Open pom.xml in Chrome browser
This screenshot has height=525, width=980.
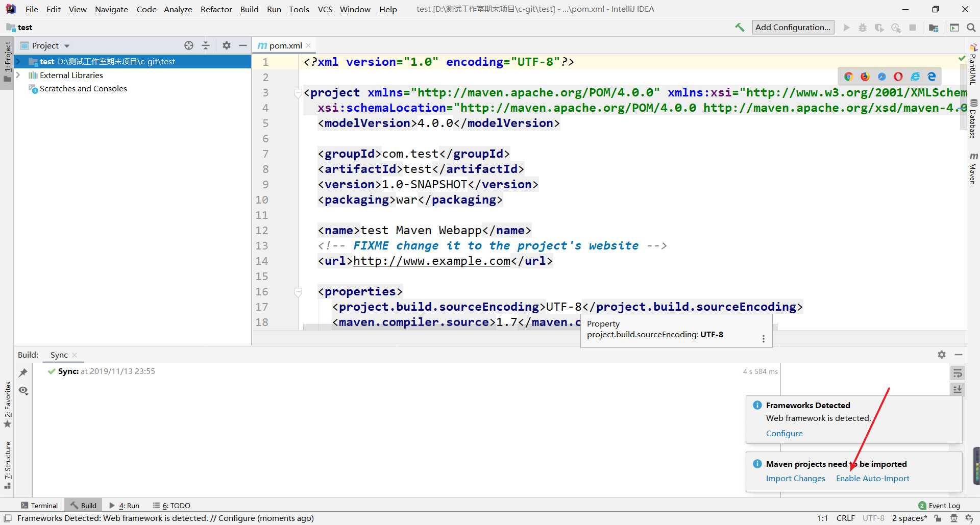[848, 77]
